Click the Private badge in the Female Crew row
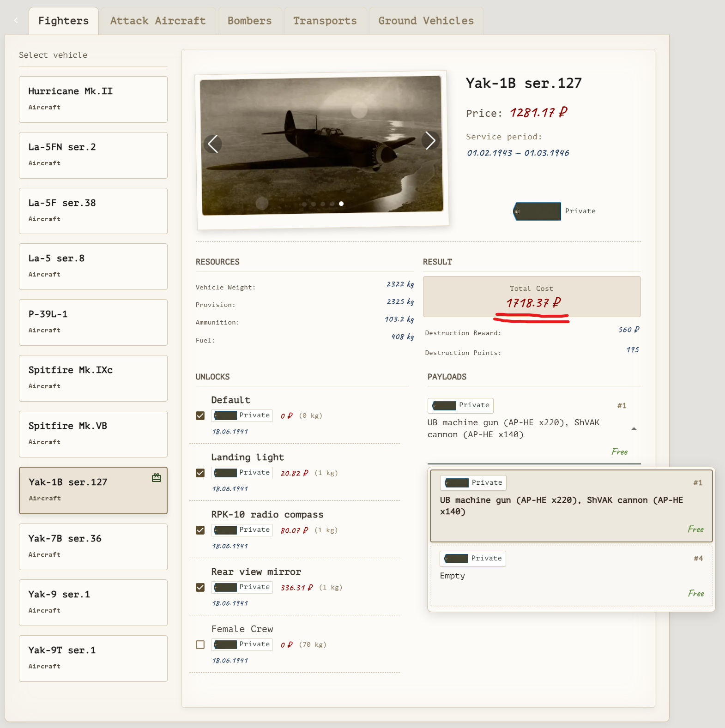This screenshot has width=725, height=728. pos(242,644)
